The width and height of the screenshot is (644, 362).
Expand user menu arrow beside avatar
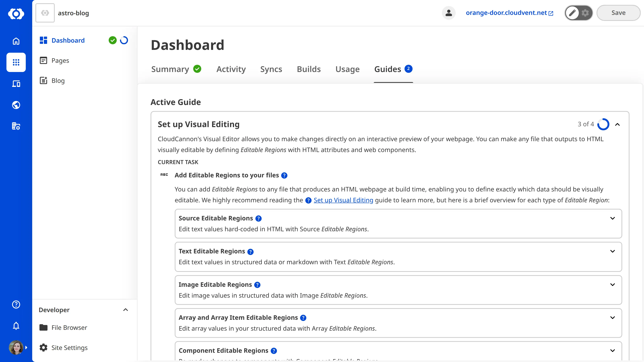(x=26, y=348)
